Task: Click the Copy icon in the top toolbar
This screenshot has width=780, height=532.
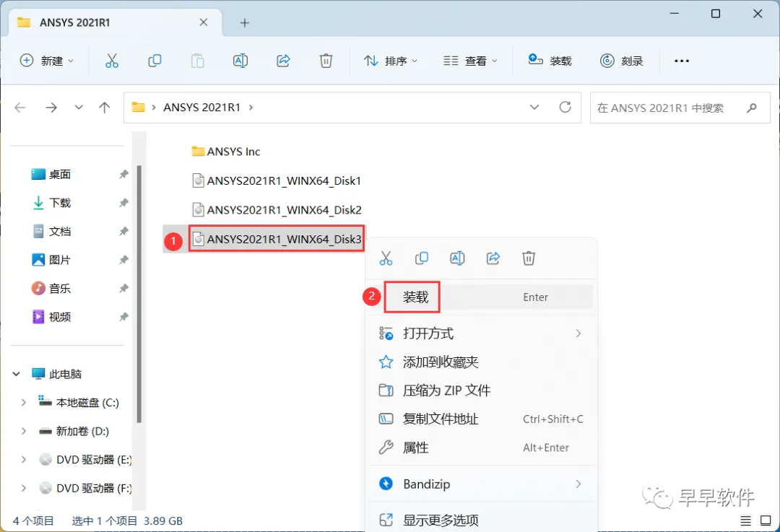Action: (155, 61)
